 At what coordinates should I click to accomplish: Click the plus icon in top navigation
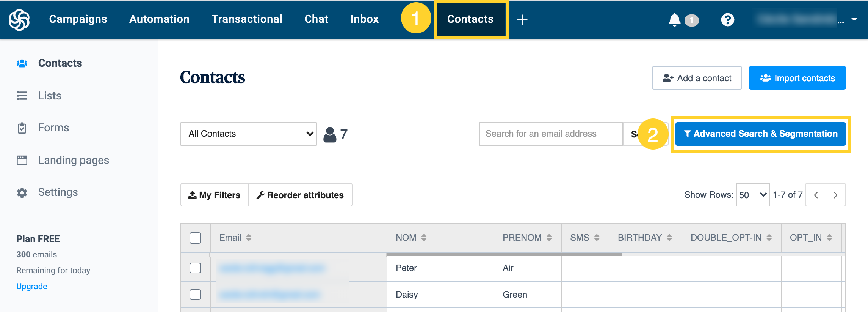[522, 20]
